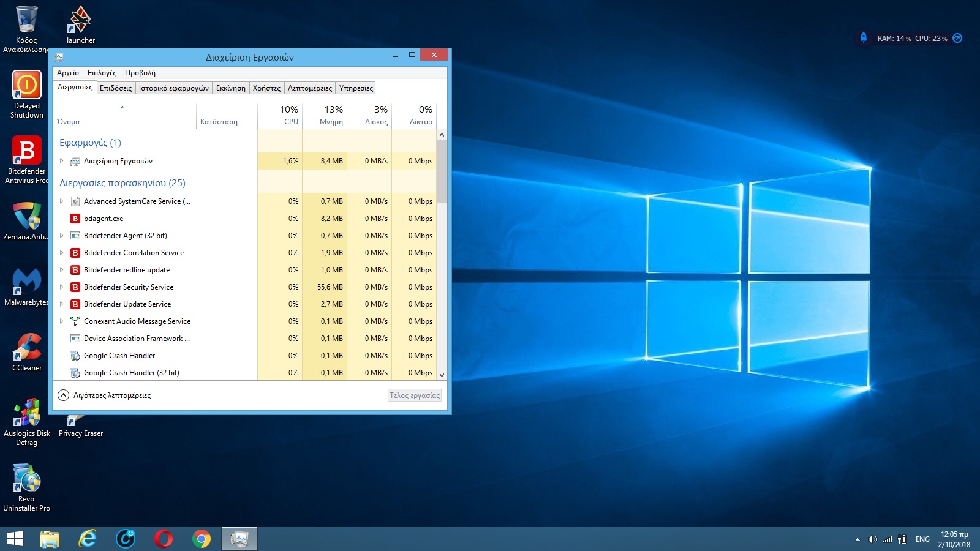Click the Delayed Shutdown desktop icon
Image resolution: width=980 pixels, height=551 pixels.
(x=26, y=86)
